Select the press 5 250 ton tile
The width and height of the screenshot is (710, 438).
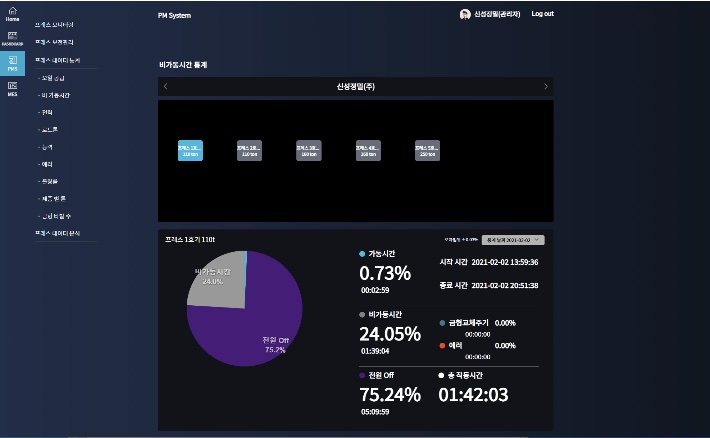point(427,150)
